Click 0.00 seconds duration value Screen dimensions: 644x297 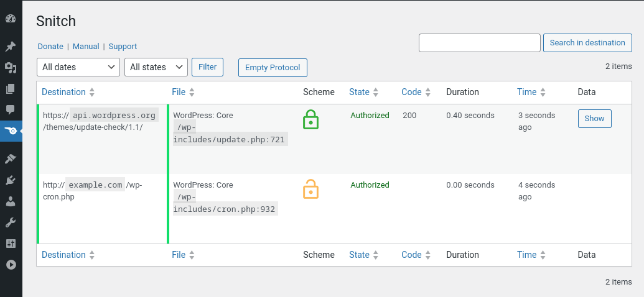click(470, 185)
